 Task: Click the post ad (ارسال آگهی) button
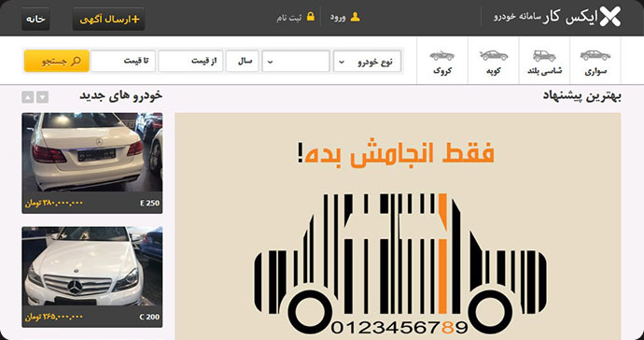109,19
